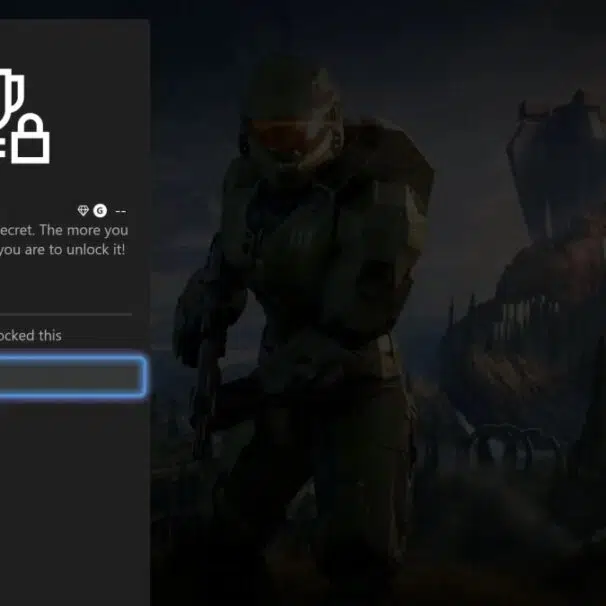This screenshot has height=606, width=606.
Task: Click the text 'The more you'
Action: click(84, 230)
